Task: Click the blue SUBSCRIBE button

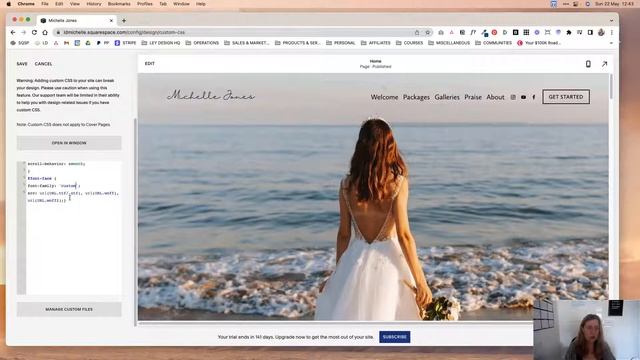Action: [x=395, y=337]
